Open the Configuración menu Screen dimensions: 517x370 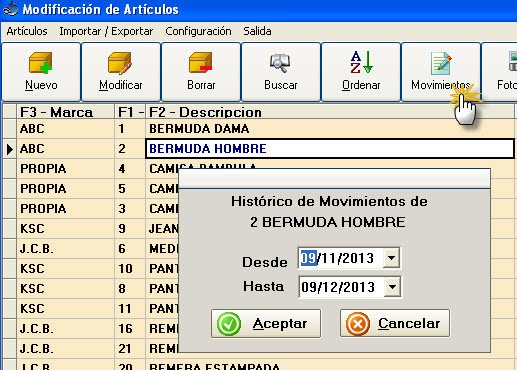pos(198,31)
